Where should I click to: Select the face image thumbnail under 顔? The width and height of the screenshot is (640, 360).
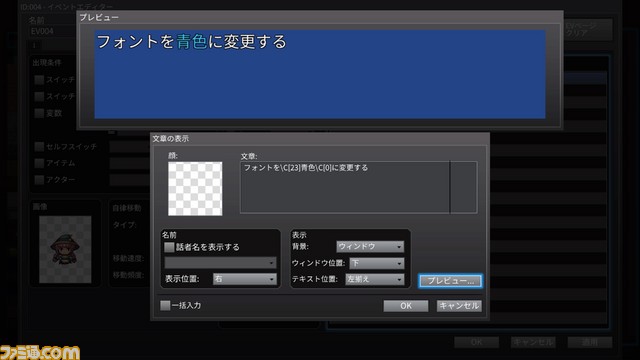[x=195, y=189]
